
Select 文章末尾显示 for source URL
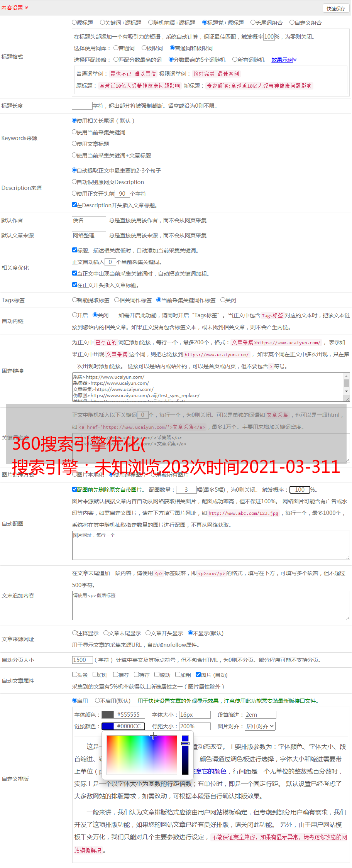click(106, 633)
